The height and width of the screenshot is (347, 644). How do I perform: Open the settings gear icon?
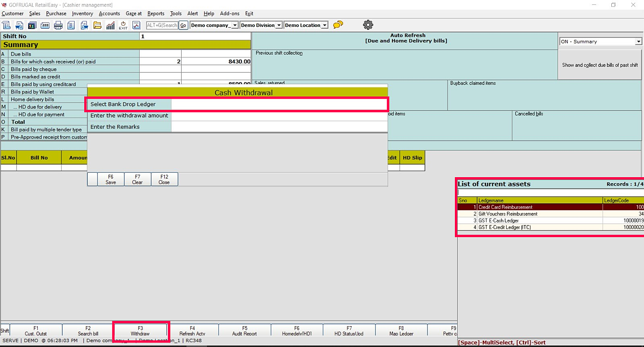coord(368,25)
